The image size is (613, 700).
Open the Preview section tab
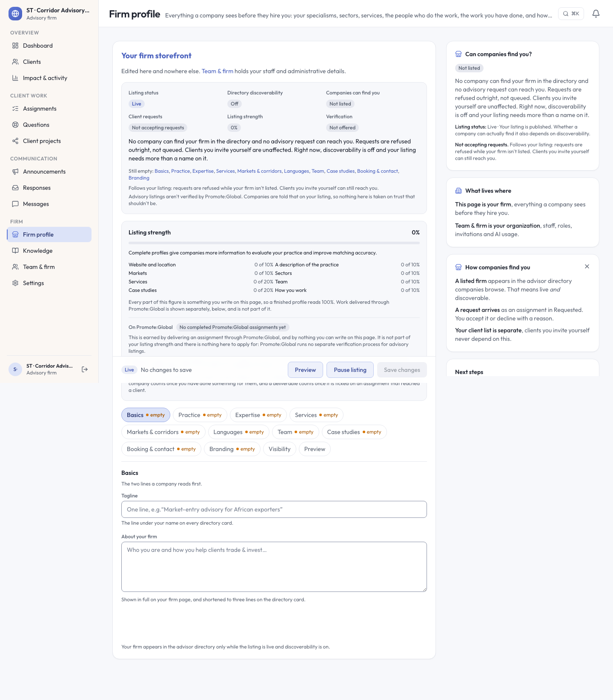315,449
